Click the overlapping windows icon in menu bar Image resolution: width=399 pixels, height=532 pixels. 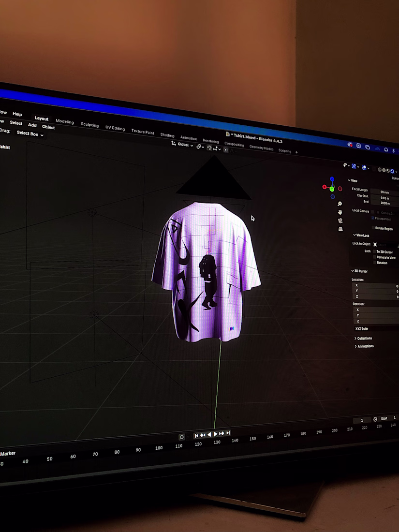tap(368, 147)
